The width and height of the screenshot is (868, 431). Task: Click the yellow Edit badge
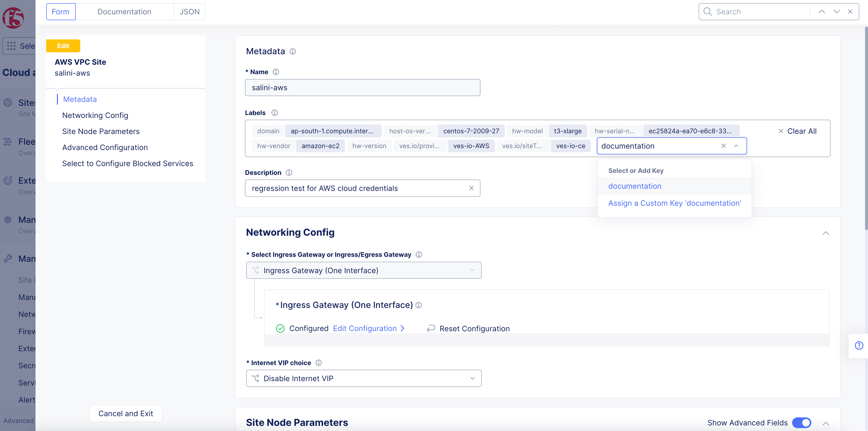click(x=63, y=46)
